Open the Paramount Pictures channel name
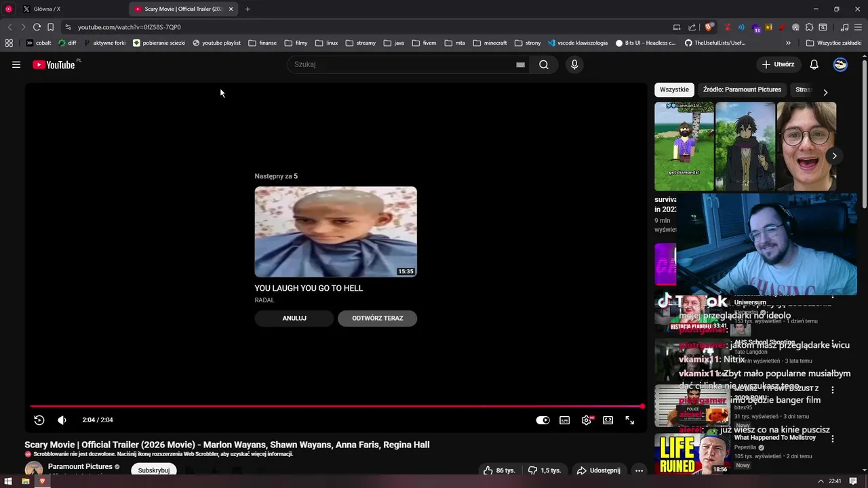Screen dimensions: 868x488 (80, 467)
